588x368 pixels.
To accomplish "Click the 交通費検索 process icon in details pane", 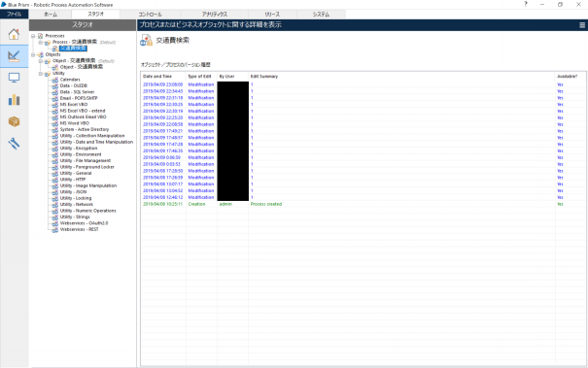I will coord(146,40).
